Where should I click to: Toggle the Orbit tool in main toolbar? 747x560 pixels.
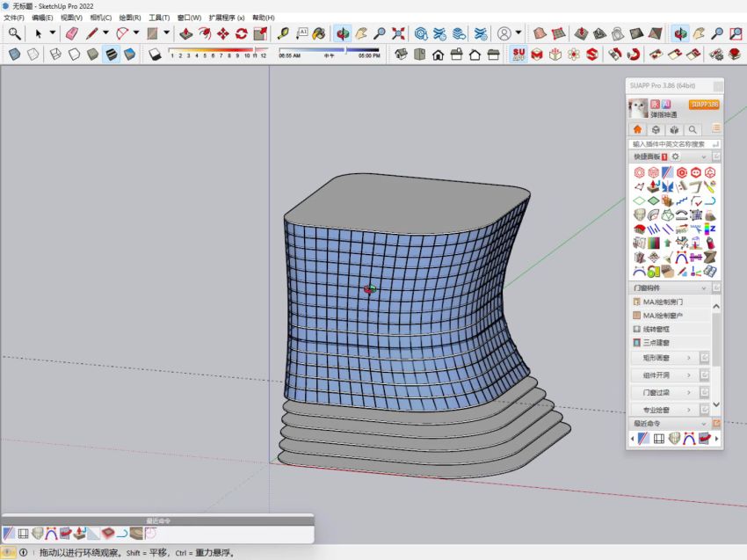pyautogui.click(x=343, y=33)
